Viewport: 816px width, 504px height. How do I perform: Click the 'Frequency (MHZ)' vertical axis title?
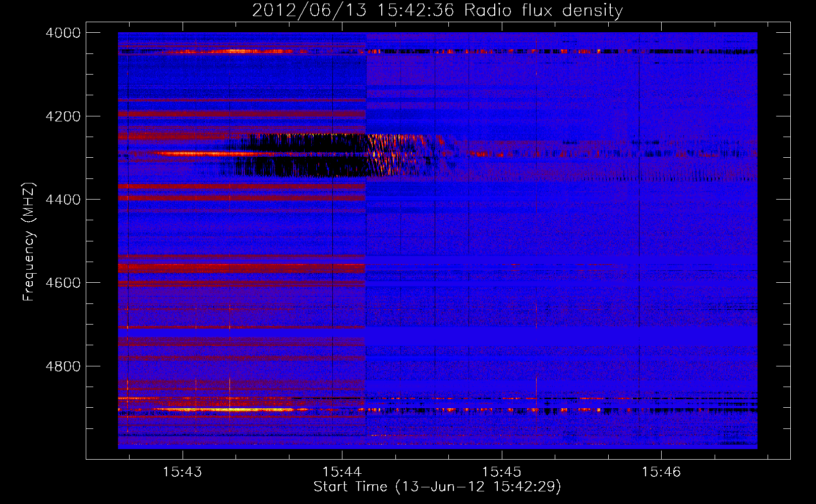[29, 242]
